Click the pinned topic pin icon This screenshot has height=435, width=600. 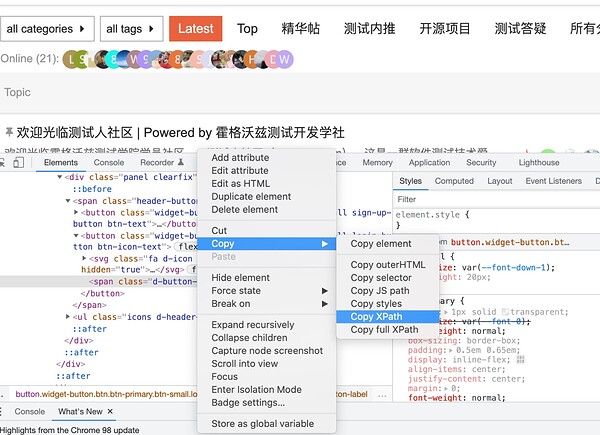(9, 133)
